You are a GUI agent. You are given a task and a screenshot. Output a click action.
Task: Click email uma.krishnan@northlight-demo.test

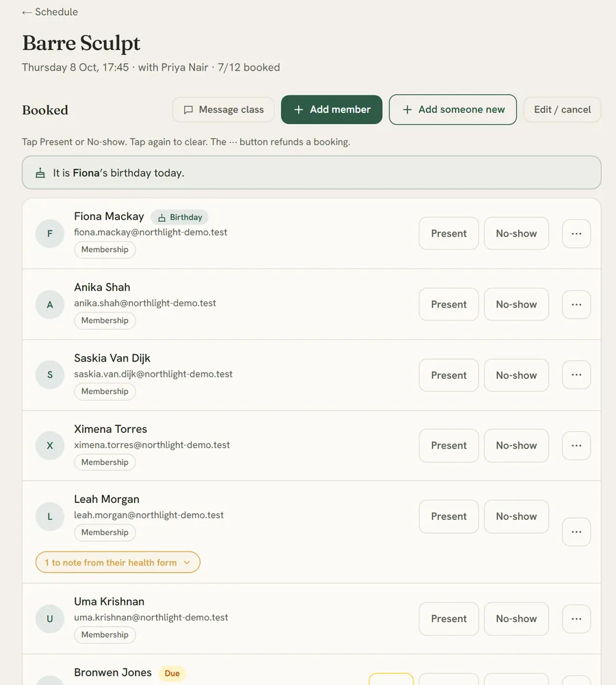pyautogui.click(x=151, y=617)
